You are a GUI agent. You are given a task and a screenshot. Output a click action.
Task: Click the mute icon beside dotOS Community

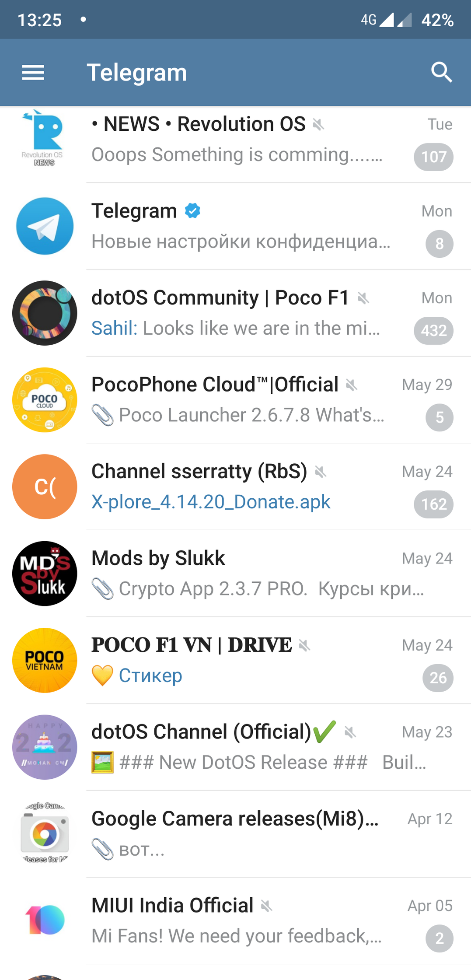pos(363,298)
